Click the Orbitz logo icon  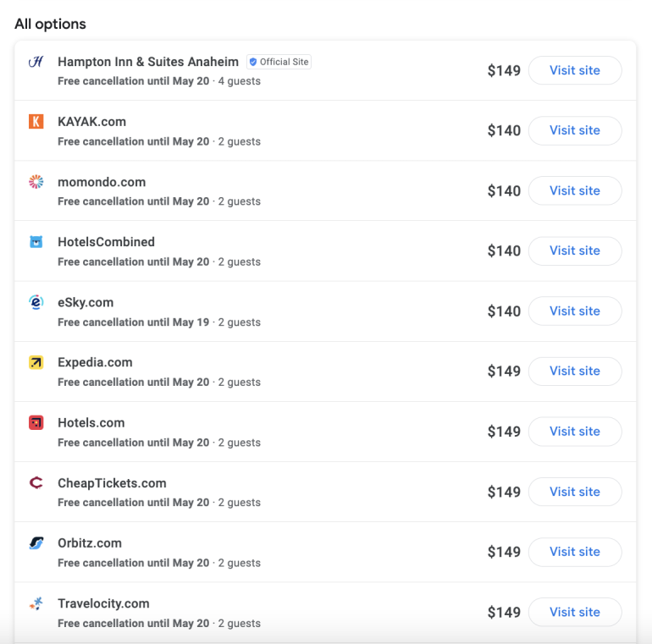(x=36, y=543)
